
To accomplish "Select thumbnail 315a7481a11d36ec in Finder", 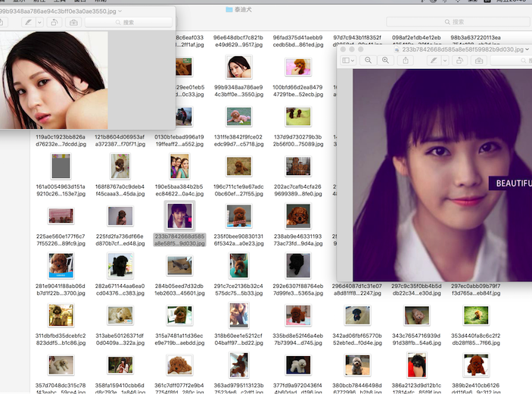I will pyautogui.click(x=179, y=315).
